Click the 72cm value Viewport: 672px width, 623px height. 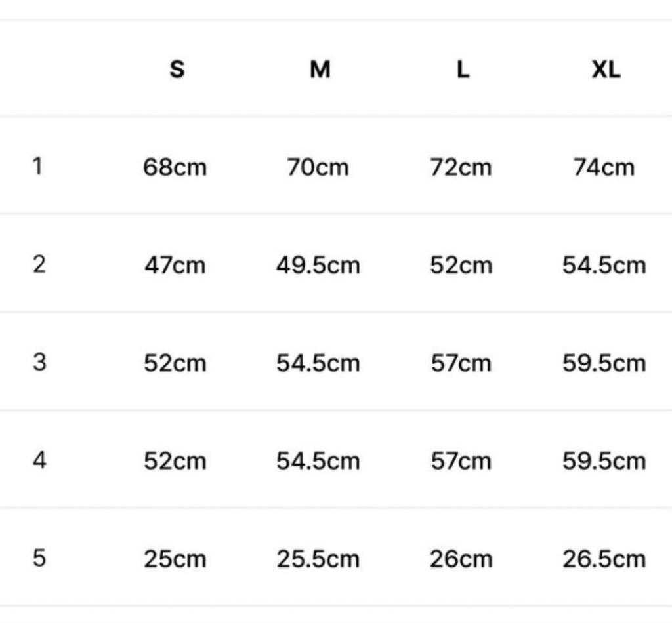pos(461,167)
